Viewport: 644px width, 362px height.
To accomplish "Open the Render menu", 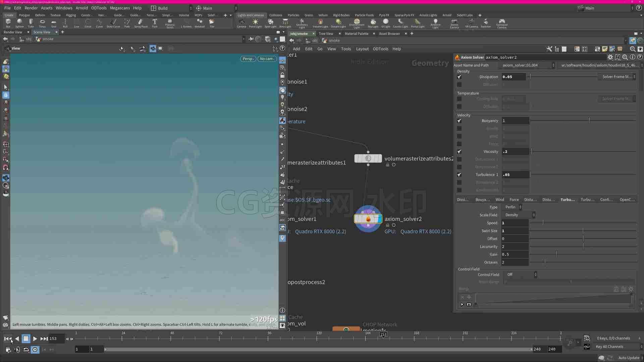I will pos(31,8).
